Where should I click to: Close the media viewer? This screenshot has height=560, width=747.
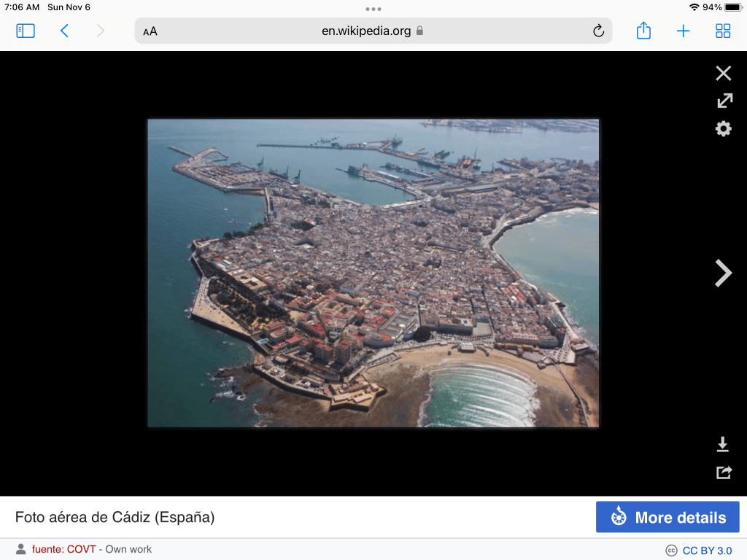click(723, 73)
